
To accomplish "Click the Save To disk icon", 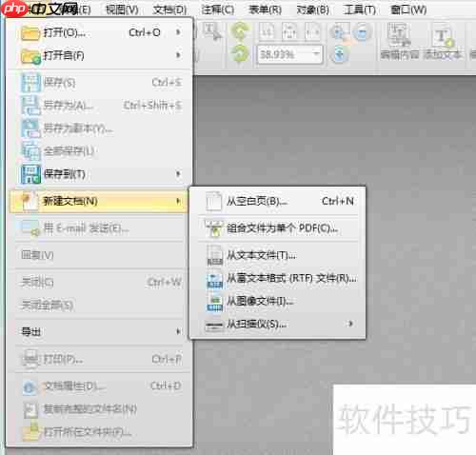I will coord(30,174).
